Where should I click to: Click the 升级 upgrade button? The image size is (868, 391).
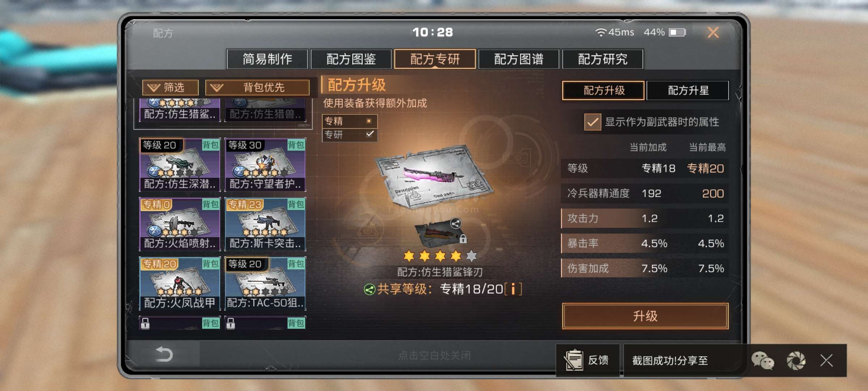645,316
